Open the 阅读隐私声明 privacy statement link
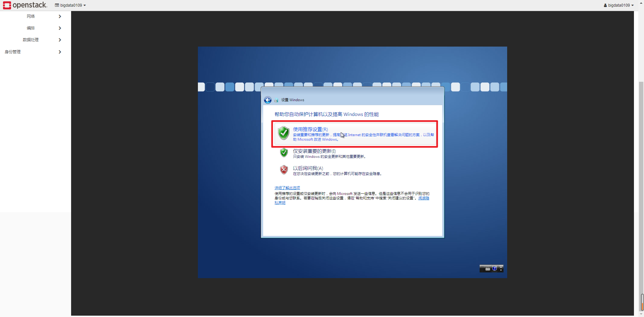Screen dimensions: 644x317 tap(424, 198)
